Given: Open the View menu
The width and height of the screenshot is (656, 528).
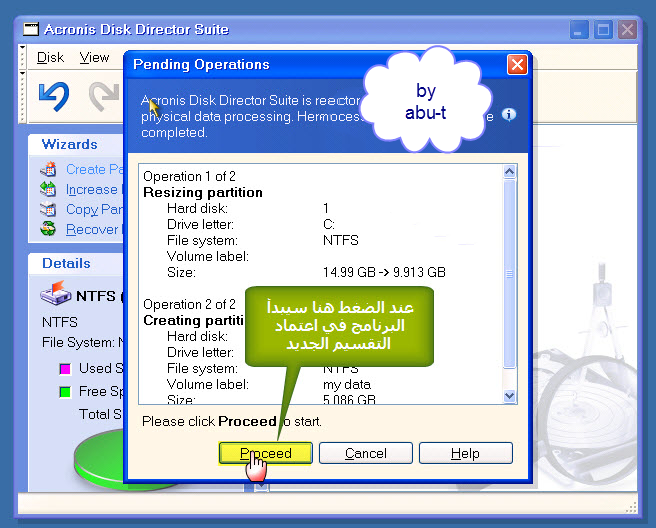Looking at the screenshot, I should pyautogui.click(x=94, y=57).
